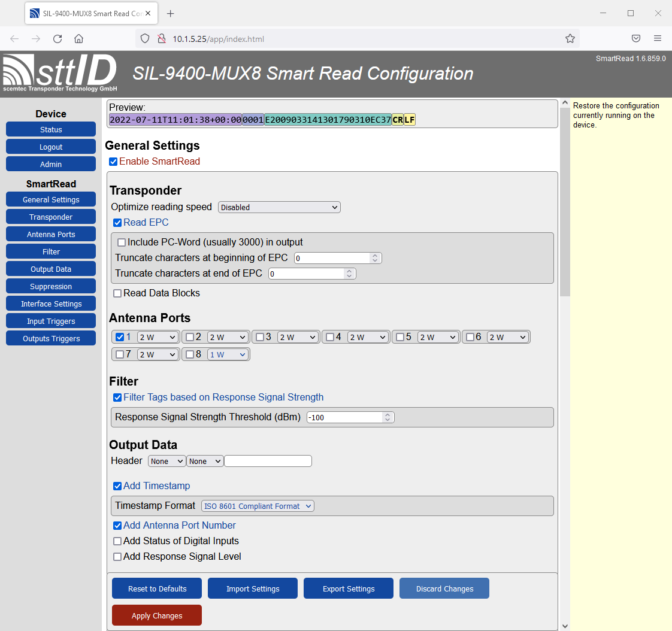Enable the Read Data Blocks checkbox
This screenshot has height=631, width=672.
117,293
